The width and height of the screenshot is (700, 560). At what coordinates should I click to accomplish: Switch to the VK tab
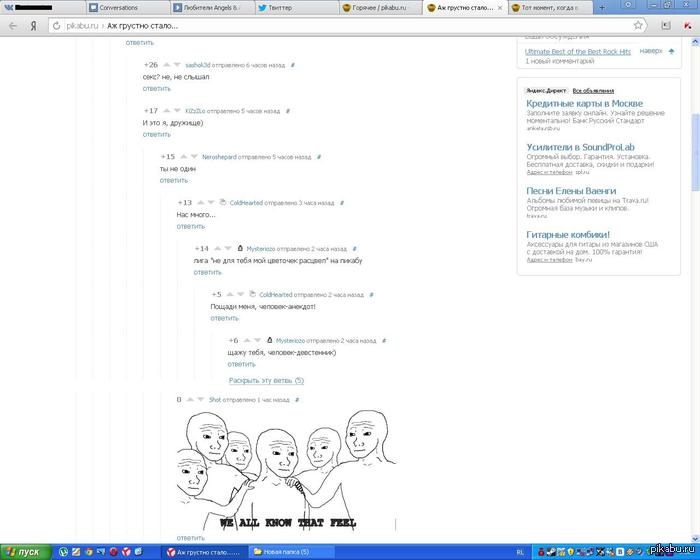click(42, 8)
